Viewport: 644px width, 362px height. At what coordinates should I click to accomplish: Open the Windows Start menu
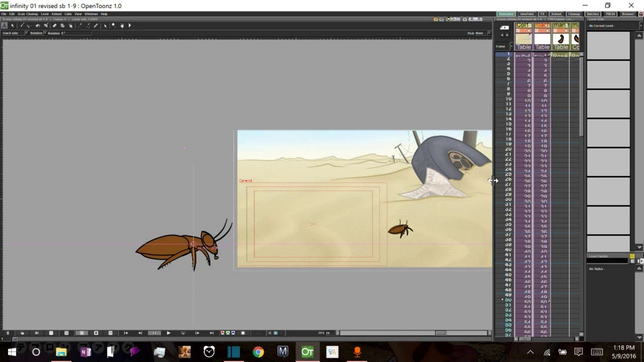(x=12, y=352)
